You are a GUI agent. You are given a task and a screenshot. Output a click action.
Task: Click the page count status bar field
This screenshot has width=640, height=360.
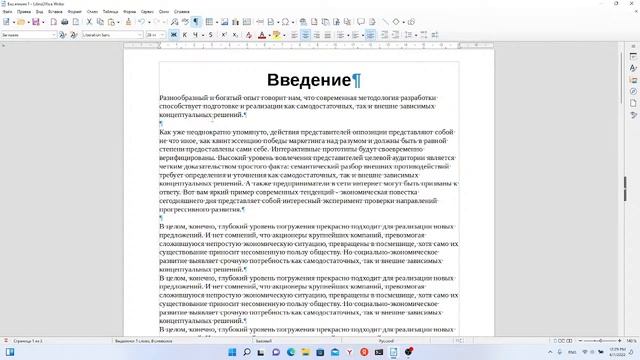click(28, 341)
